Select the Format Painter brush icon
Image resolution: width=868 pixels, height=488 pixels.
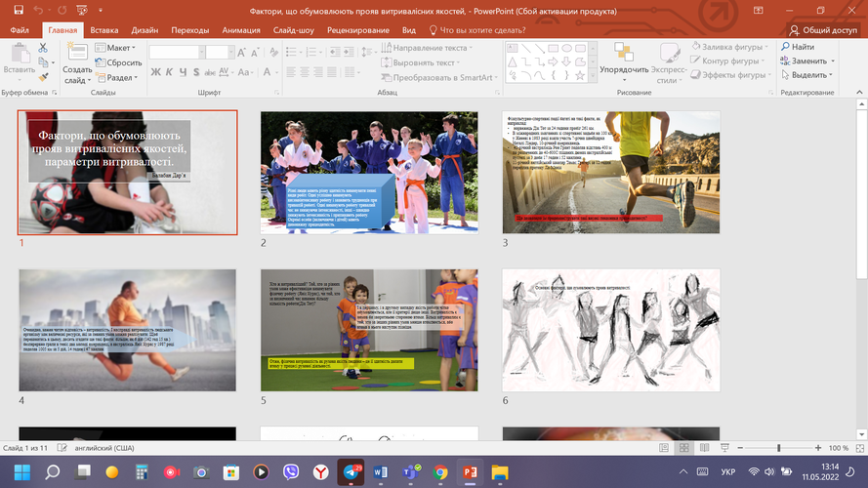[x=43, y=77]
